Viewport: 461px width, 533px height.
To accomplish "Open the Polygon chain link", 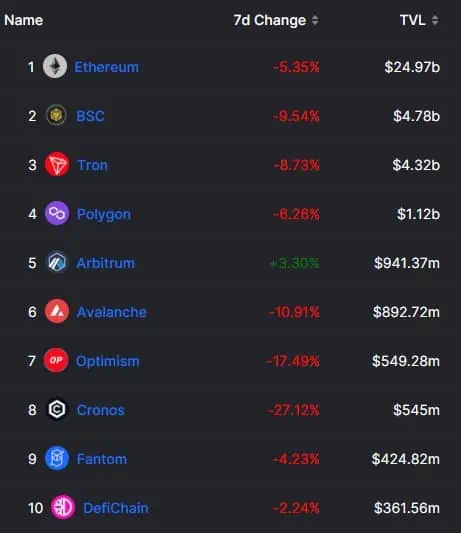I will [x=104, y=214].
